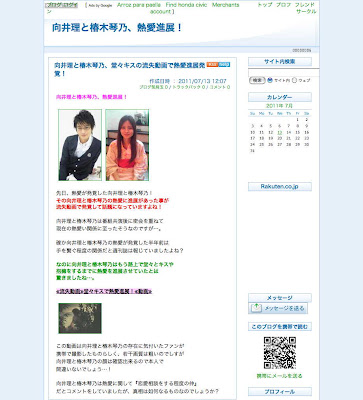The width and height of the screenshot is (363, 400).
Task: Open the Find honda civic ad link
Action: [x=186, y=5]
